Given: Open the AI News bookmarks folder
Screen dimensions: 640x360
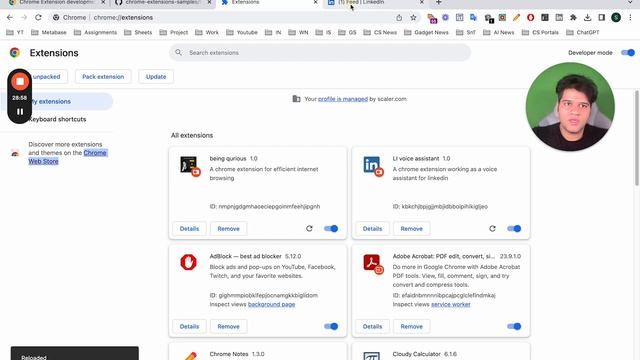Looking at the screenshot, I should coord(498,32).
